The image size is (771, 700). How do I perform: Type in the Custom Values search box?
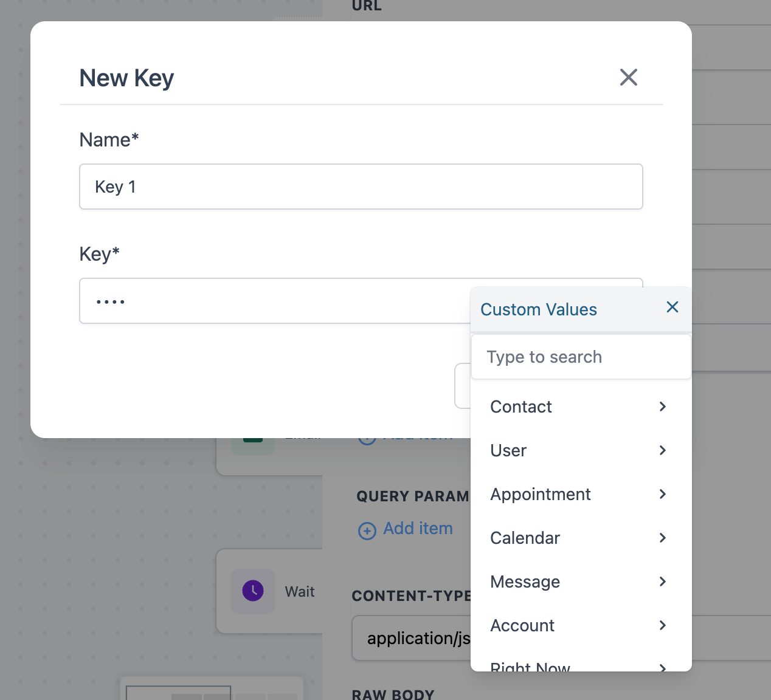click(581, 357)
